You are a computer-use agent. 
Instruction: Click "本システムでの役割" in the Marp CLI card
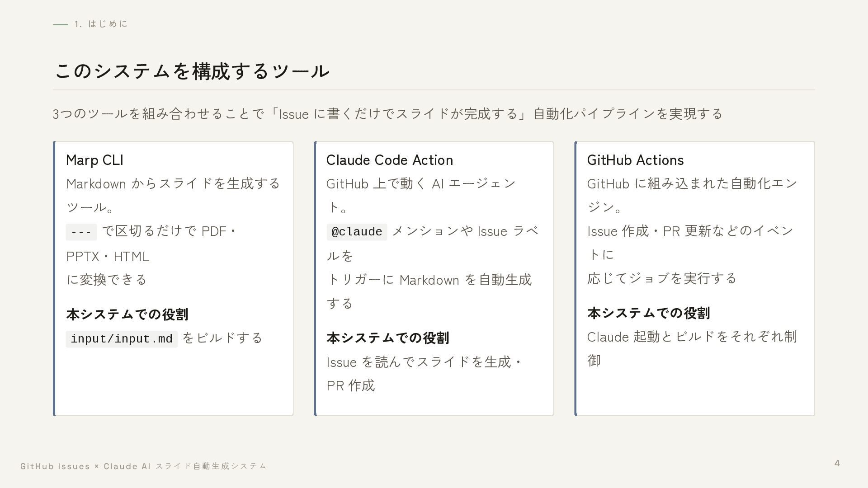(x=127, y=314)
